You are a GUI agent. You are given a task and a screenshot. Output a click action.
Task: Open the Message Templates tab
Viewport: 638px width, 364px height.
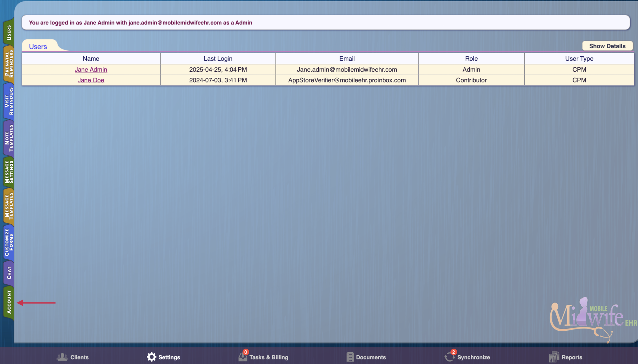9,206
